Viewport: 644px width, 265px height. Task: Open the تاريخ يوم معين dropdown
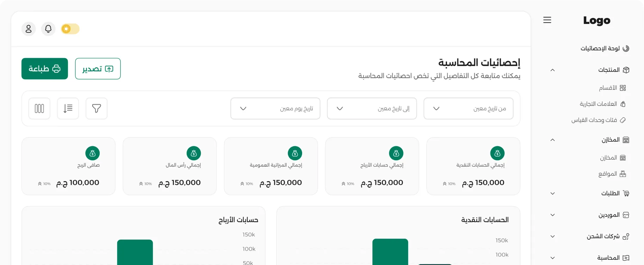[275, 108]
